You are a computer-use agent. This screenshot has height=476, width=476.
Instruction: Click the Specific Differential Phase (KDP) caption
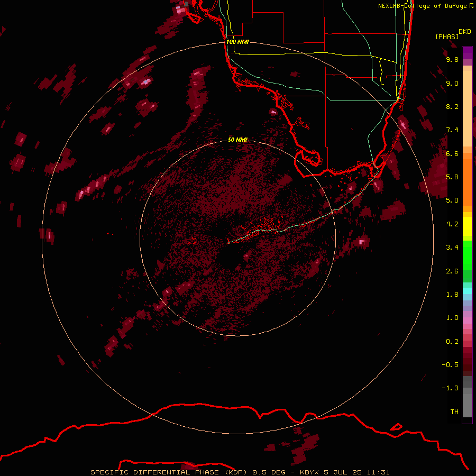click(x=240, y=472)
